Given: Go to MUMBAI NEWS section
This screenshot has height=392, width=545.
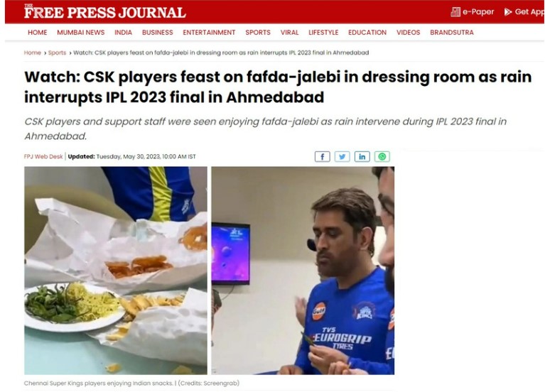Looking at the screenshot, I should click(80, 33).
